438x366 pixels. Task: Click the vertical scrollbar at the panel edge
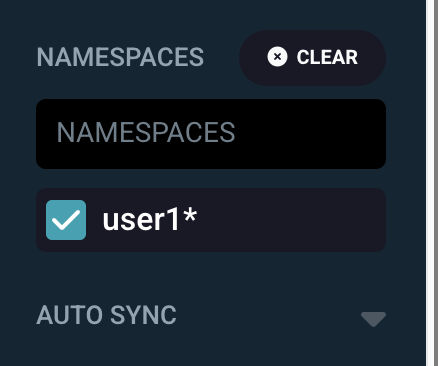432,183
